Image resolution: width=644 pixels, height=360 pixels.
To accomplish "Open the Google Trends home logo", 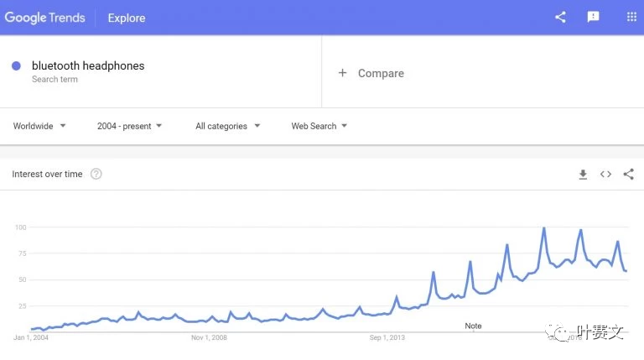I will point(44,18).
